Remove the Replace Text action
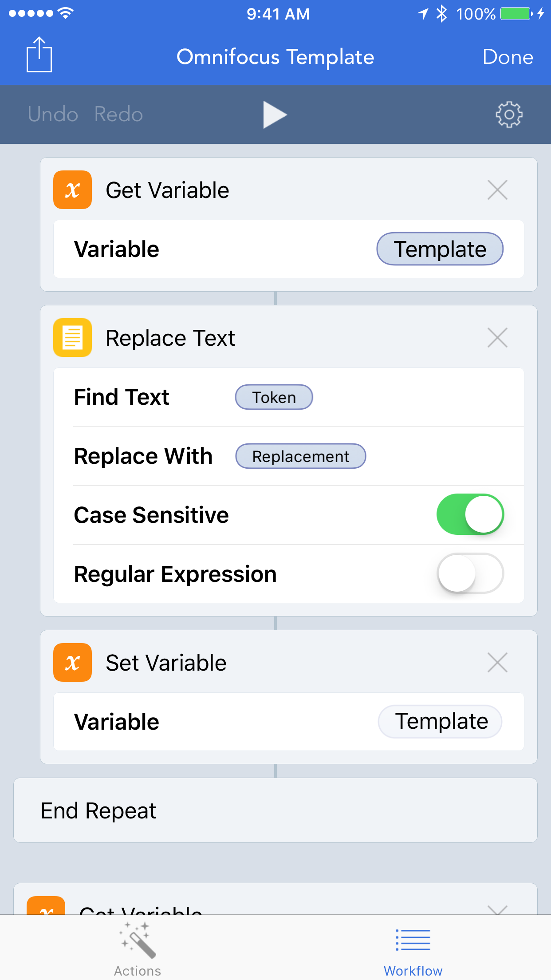 (497, 338)
